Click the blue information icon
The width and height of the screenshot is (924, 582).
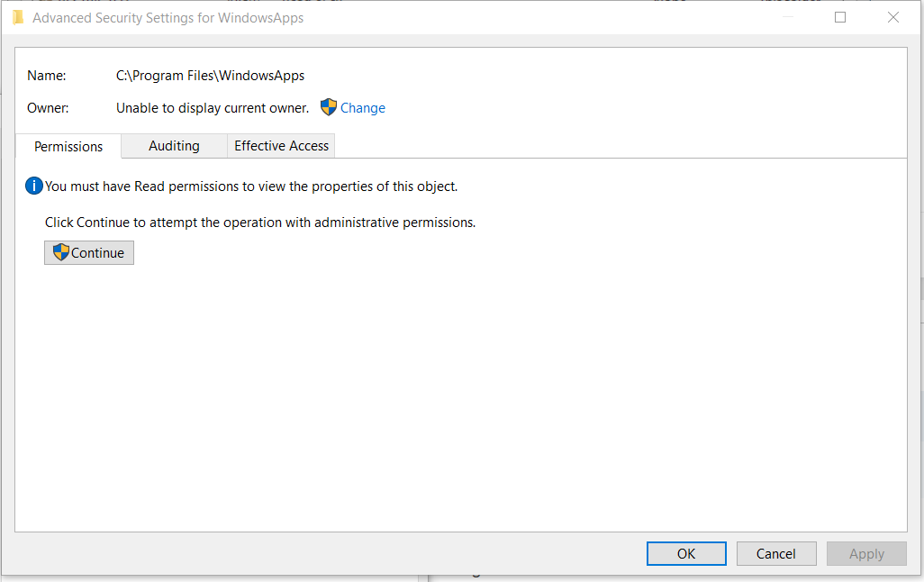point(33,186)
